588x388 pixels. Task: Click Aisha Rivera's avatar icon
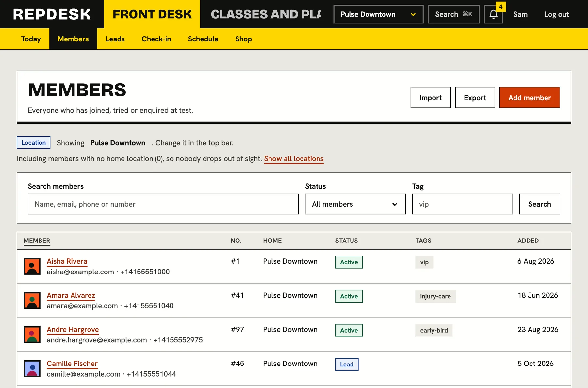(x=32, y=266)
